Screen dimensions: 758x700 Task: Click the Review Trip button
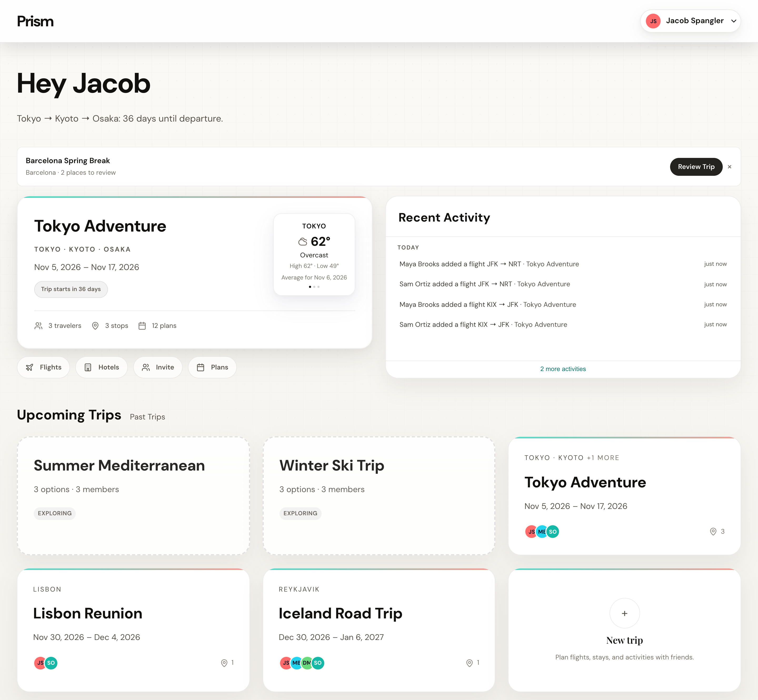coord(696,167)
